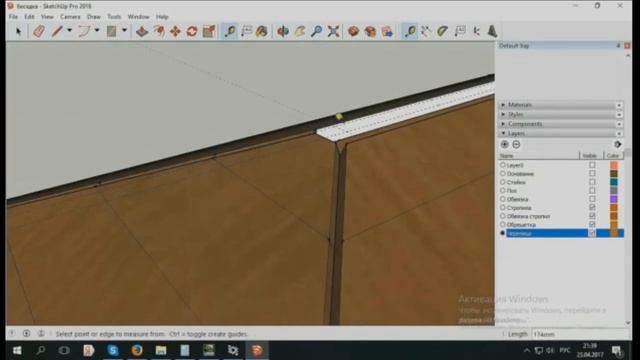The height and width of the screenshot is (360, 640).
Task: Open the File menu
Action: point(13,17)
